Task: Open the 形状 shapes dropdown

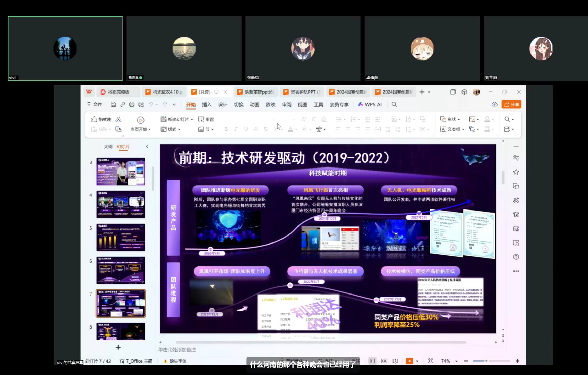Action: pyautogui.click(x=459, y=119)
